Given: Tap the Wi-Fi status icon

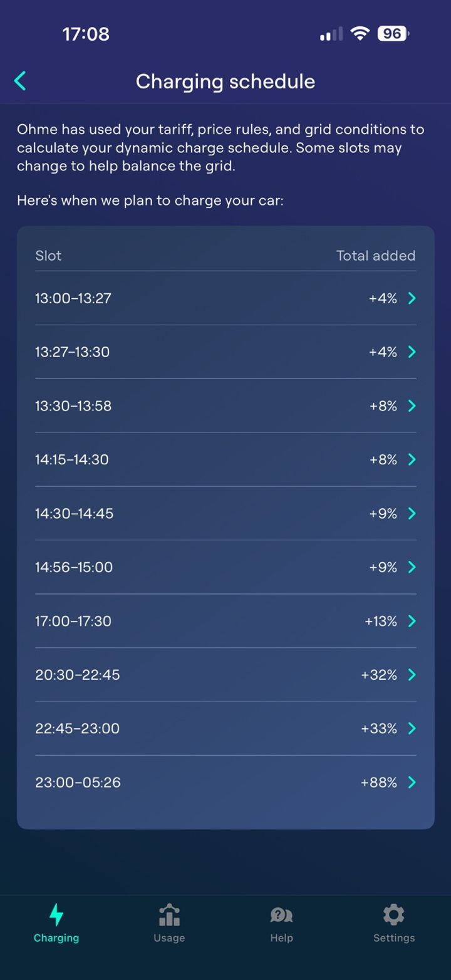Looking at the screenshot, I should [x=360, y=33].
